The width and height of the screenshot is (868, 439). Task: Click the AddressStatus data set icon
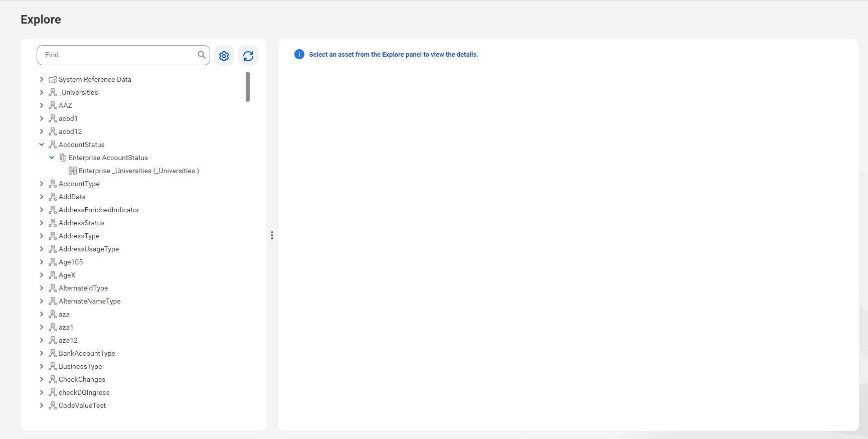coord(53,223)
